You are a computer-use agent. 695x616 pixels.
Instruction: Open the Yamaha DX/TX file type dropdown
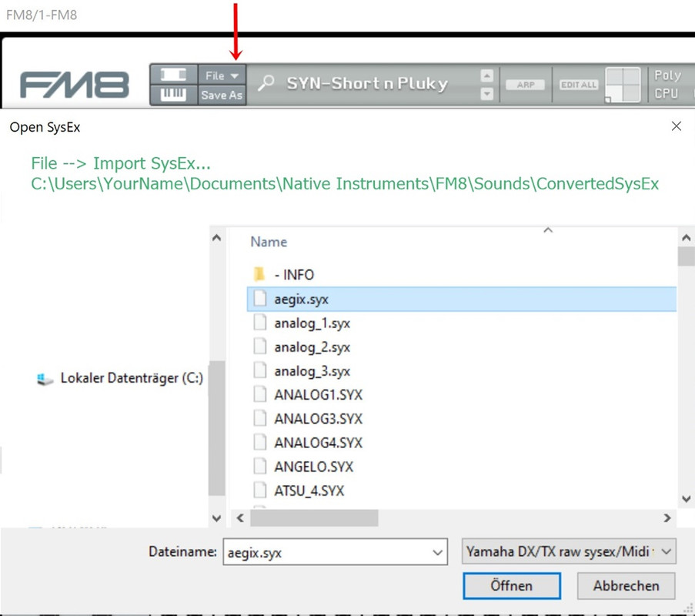click(569, 551)
